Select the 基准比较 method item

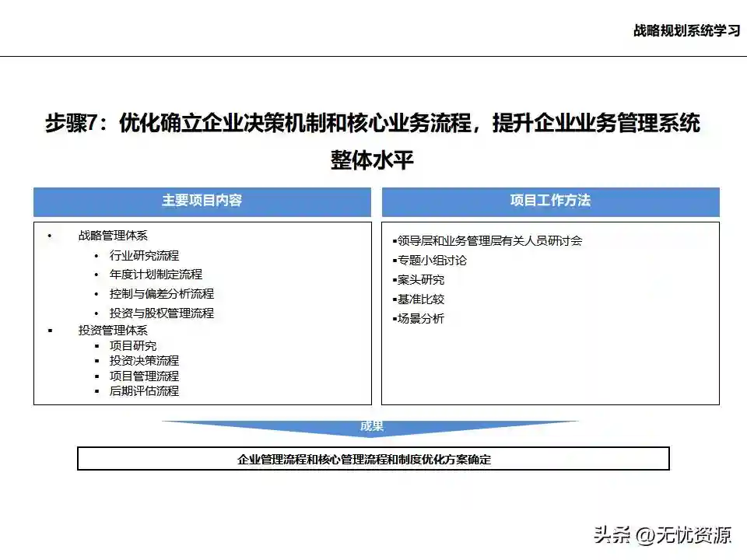click(421, 299)
